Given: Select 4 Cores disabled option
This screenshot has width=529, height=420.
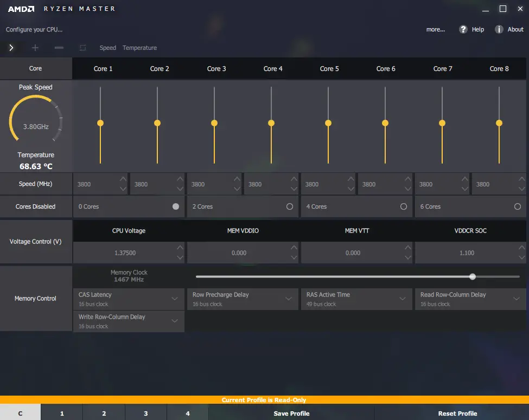Looking at the screenshot, I should pos(404,206).
